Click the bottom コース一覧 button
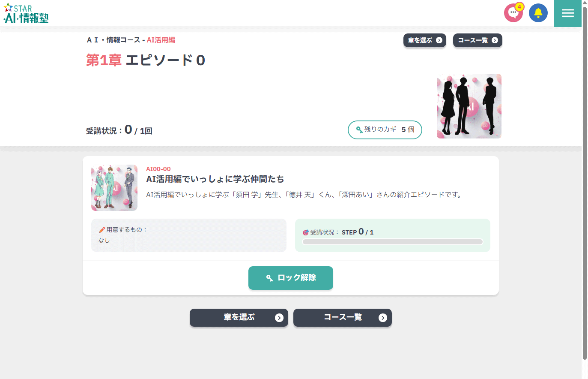 coord(343,318)
